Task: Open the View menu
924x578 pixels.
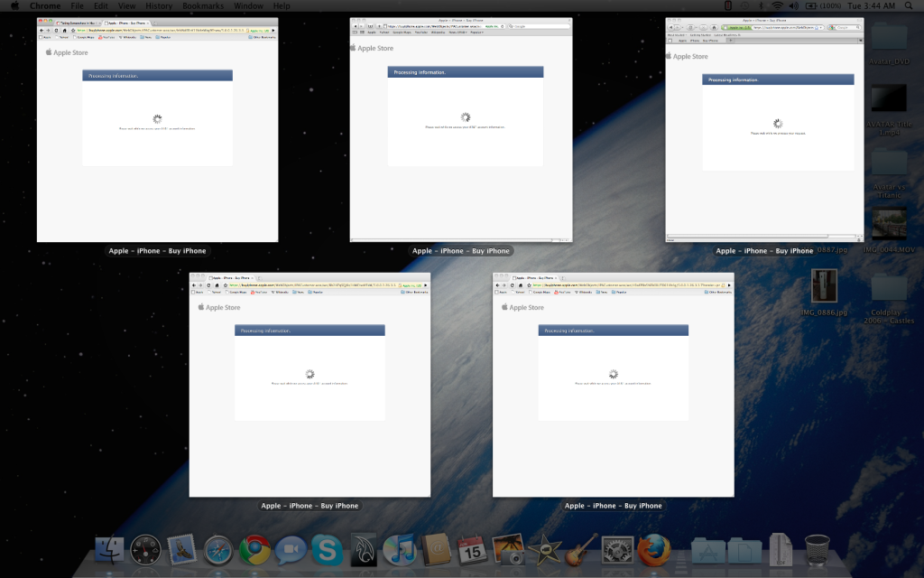Action: (x=126, y=6)
